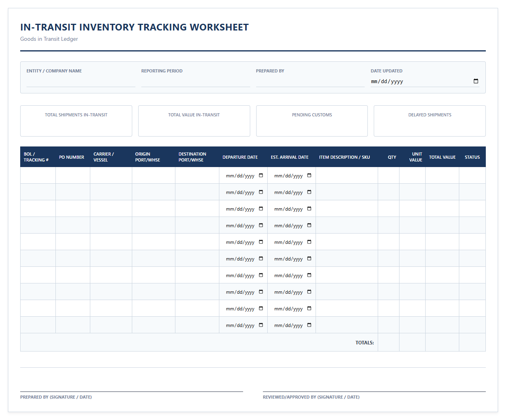Open eighth row departure date calendar icon

[x=261, y=292]
